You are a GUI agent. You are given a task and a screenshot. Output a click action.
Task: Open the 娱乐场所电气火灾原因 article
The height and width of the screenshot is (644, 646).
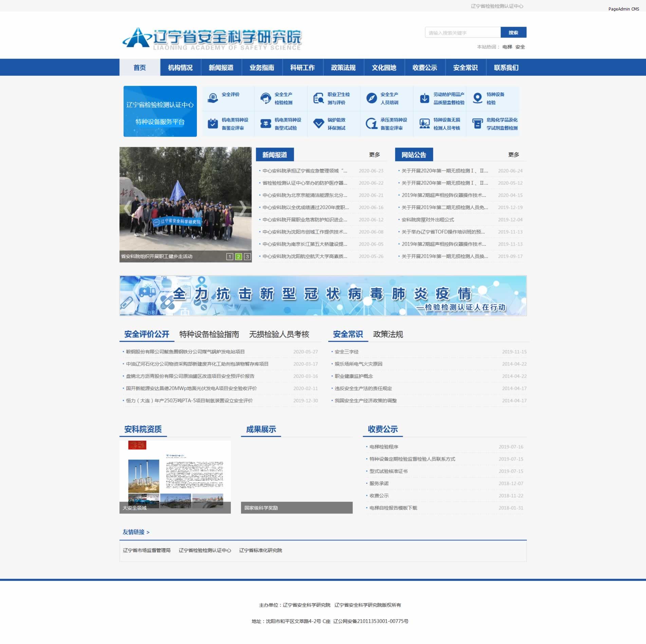pyautogui.click(x=358, y=364)
